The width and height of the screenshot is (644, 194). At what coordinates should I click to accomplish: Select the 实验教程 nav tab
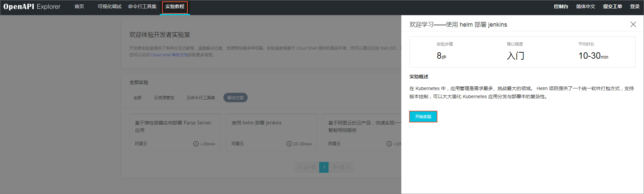click(x=175, y=7)
